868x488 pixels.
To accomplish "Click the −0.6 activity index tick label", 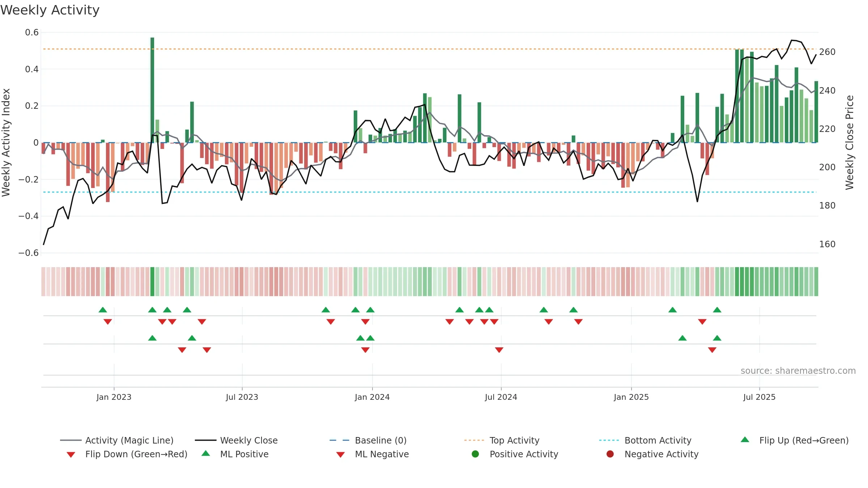I will coord(29,253).
